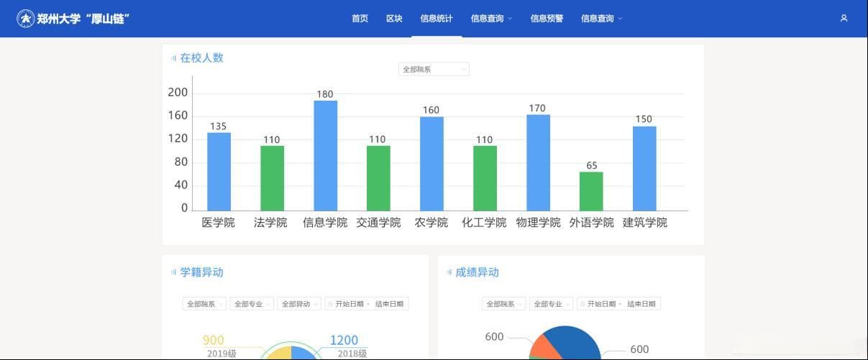Click the 外语学院 bar showing 65
The height and width of the screenshot is (360, 868).
tap(591, 191)
